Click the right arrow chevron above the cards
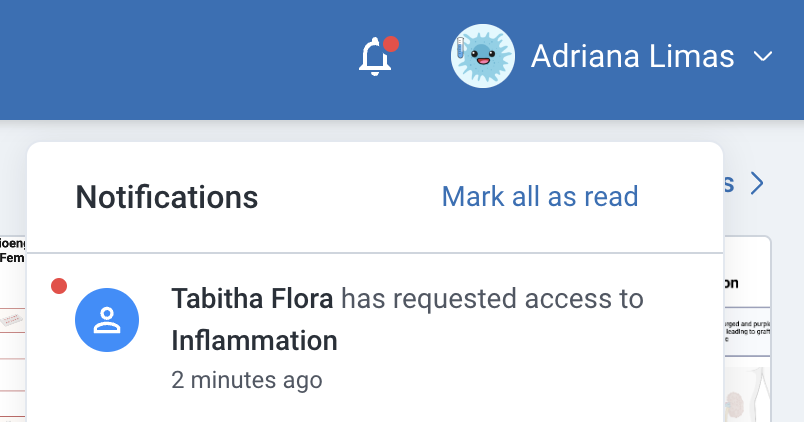Image resolution: width=804 pixels, height=422 pixels. pos(757,183)
